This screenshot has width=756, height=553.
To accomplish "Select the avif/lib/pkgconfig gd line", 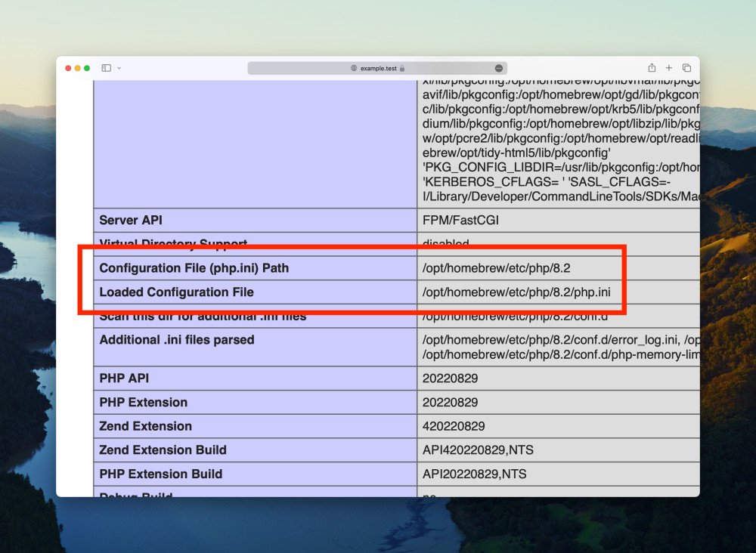I will pyautogui.click(x=561, y=94).
